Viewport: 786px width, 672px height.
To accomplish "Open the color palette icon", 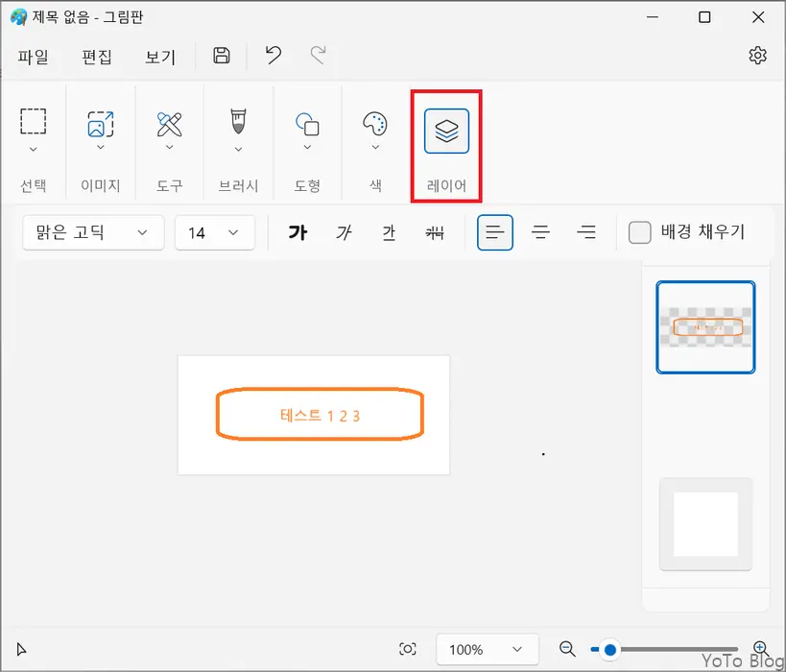I will 374,123.
